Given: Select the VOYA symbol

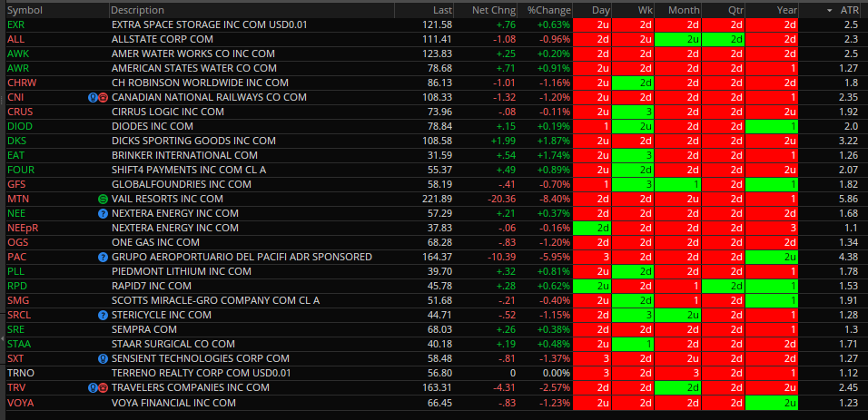Looking at the screenshot, I should 21,403.
